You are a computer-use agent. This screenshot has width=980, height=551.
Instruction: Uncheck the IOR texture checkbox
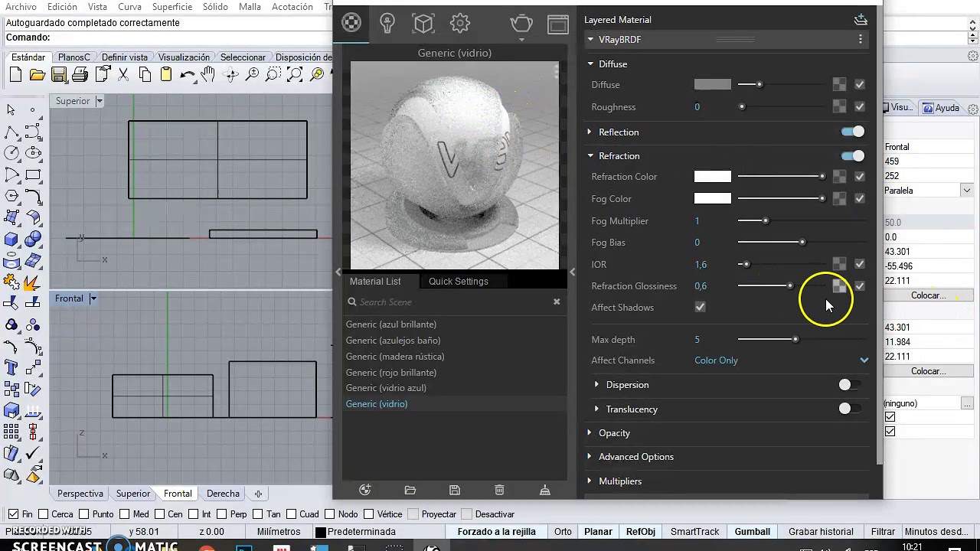[860, 264]
